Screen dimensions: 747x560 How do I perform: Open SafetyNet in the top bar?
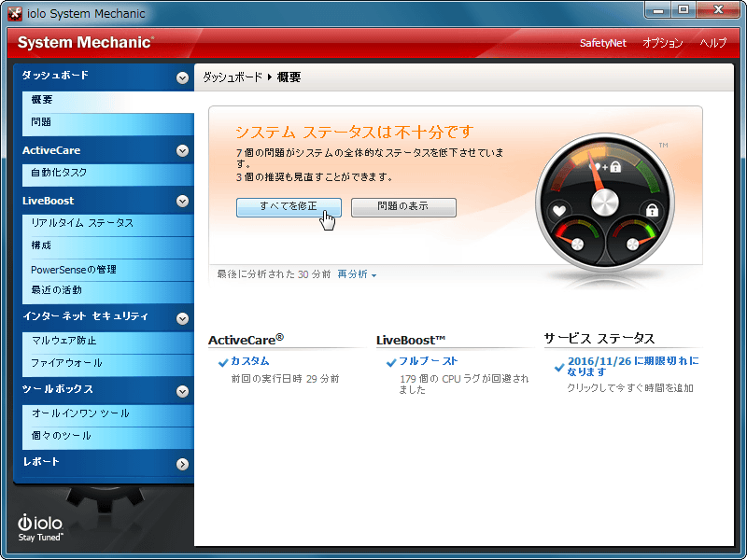602,43
